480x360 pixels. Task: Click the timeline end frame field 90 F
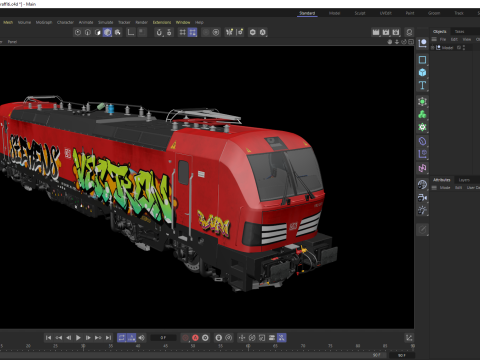click(402, 355)
